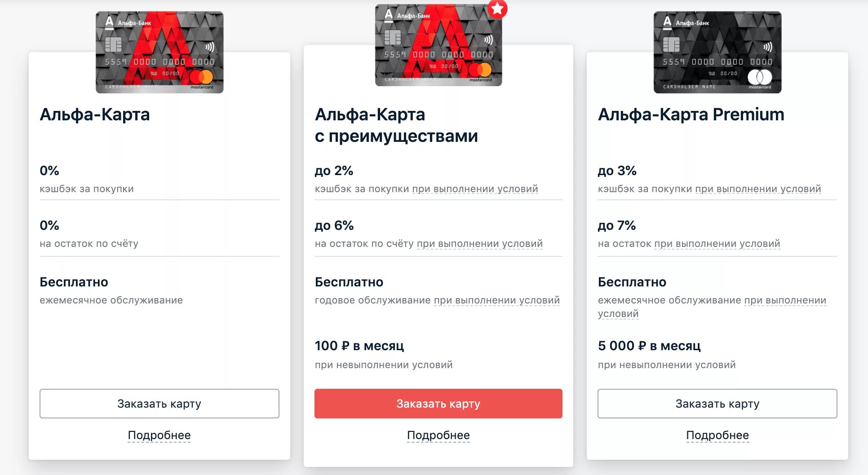
Task: Click the Альфа-Карта Premium heading
Action: click(x=691, y=114)
